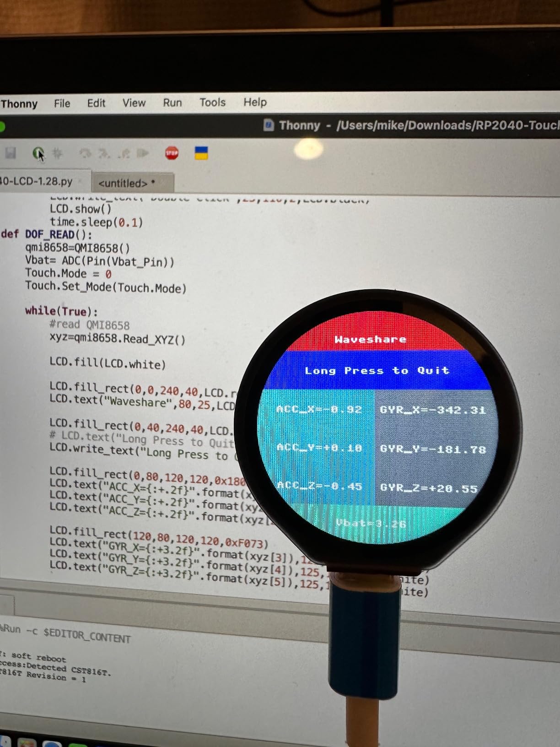Click the "LCD.fill_rect(120,80,120,120,0xF073)" line
Viewport: 560px width, 747px height.
[x=159, y=537]
